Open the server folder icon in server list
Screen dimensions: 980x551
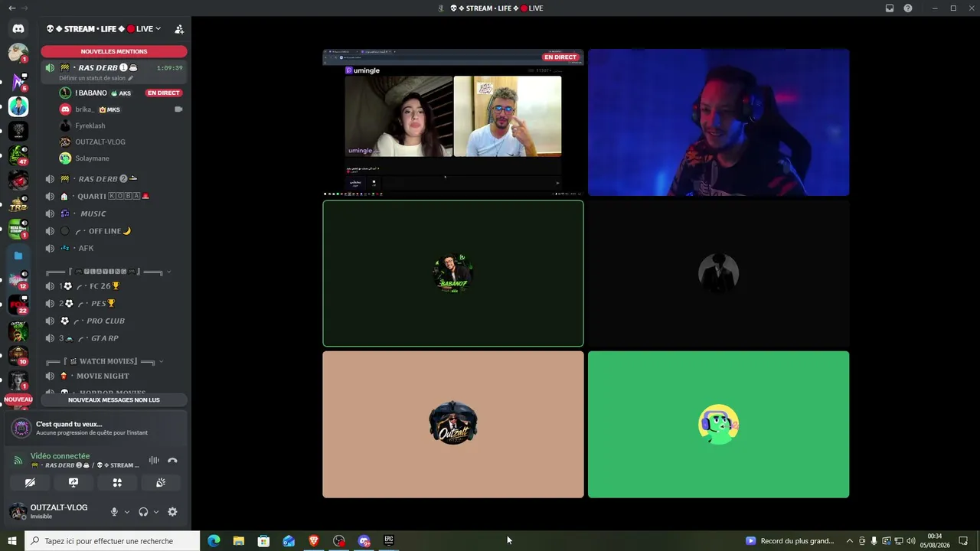(18, 256)
